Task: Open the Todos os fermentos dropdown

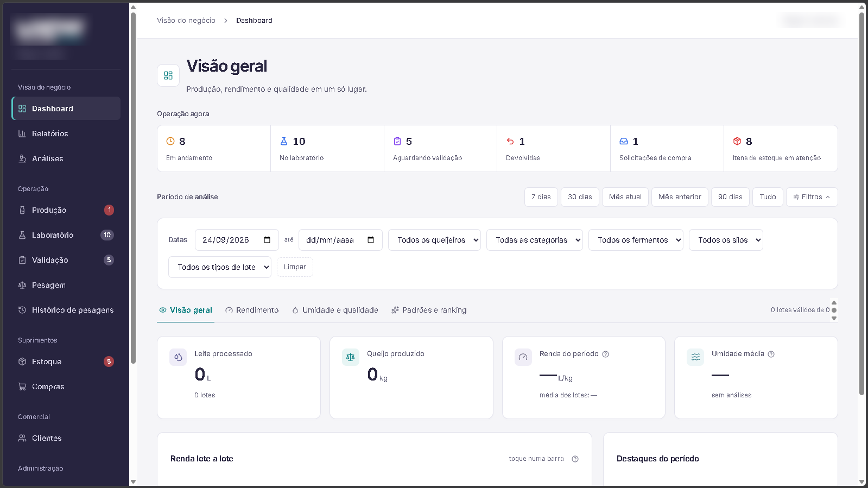Action: 636,240
